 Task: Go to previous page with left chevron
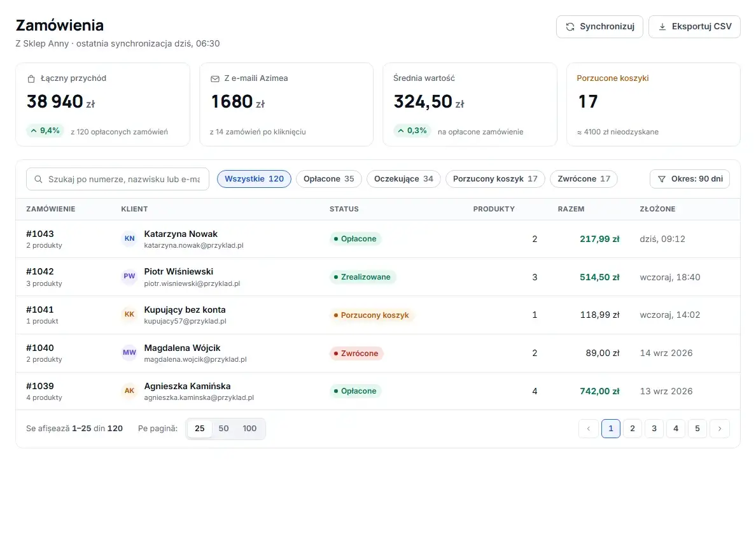coord(588,429)
